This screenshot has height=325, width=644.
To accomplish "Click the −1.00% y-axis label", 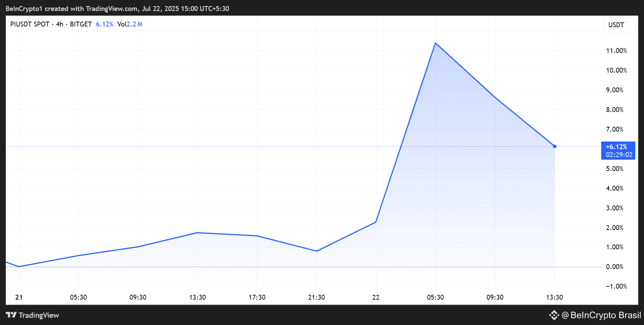I will pos(616,286).
